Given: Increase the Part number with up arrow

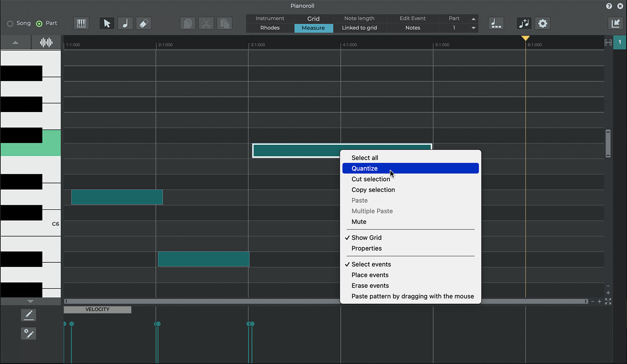Looking at the screenshot, I should [x=474, y=19].
